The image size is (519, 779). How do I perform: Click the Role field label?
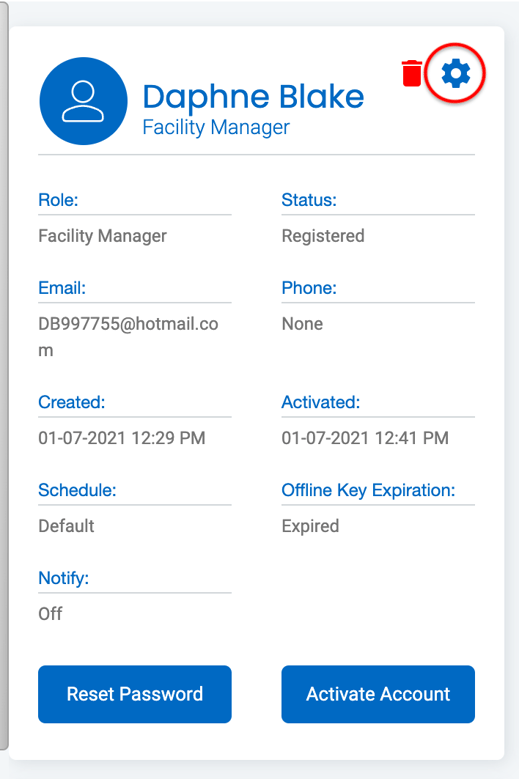(x=58, y=200)
